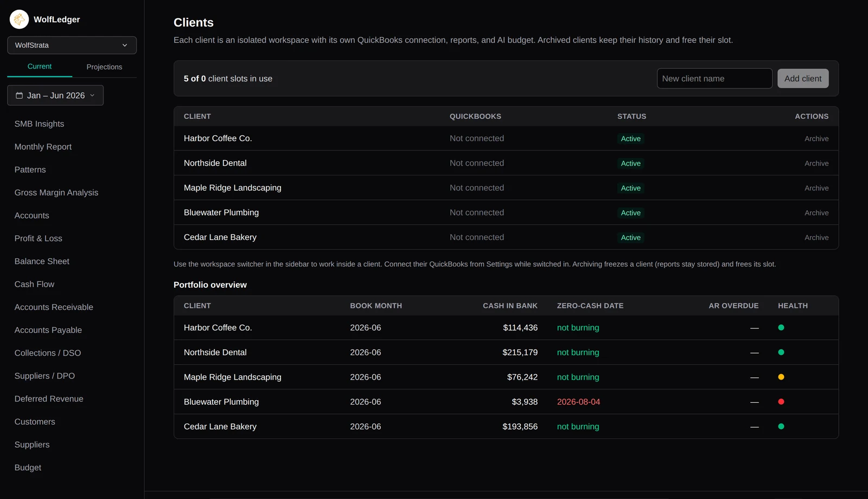This screenshot has height=499, width=868.
Task: Click the HEALTH column header
Action: [x=793, y=306]
